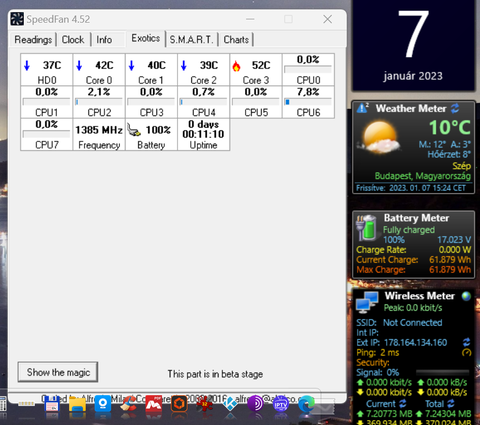Open the orange hexagon app in dock

click(x=179, y=404)
